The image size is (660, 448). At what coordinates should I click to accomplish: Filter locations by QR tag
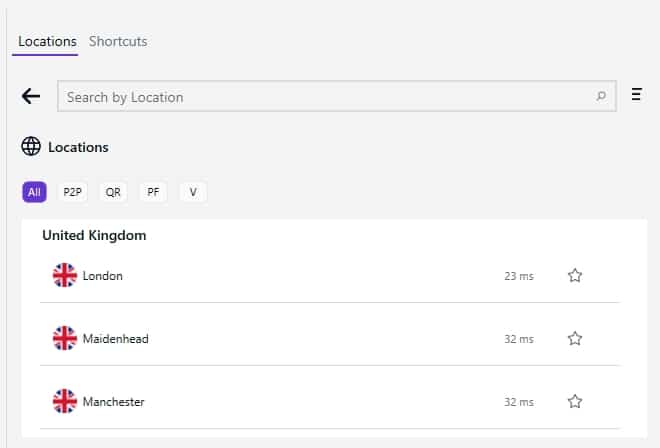coord(113,192)
